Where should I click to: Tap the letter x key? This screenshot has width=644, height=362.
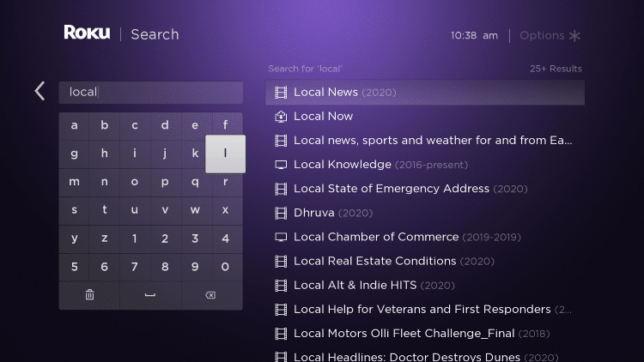pyautogui.click(x=226, y=210)
